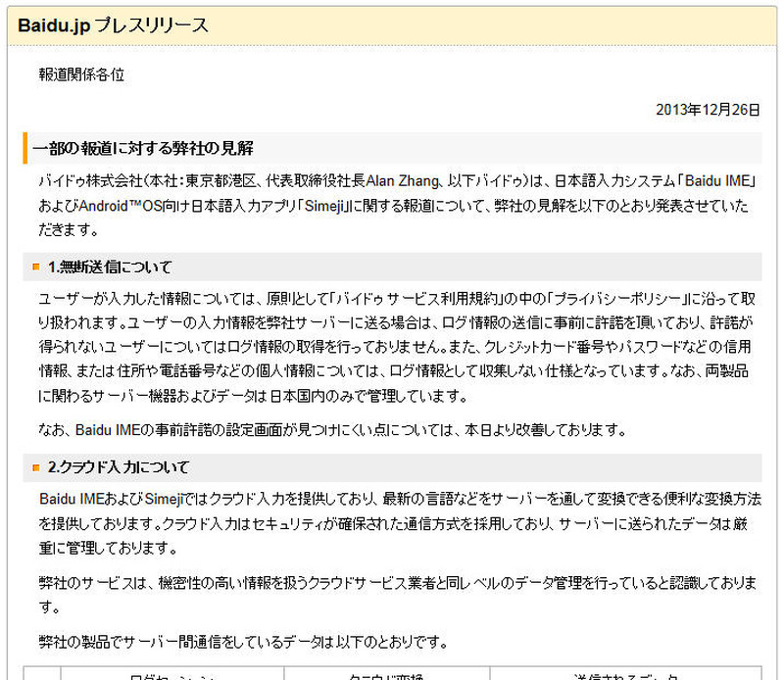Click the orange bullet beside 1.無断送信について

[x=36, y=267]
